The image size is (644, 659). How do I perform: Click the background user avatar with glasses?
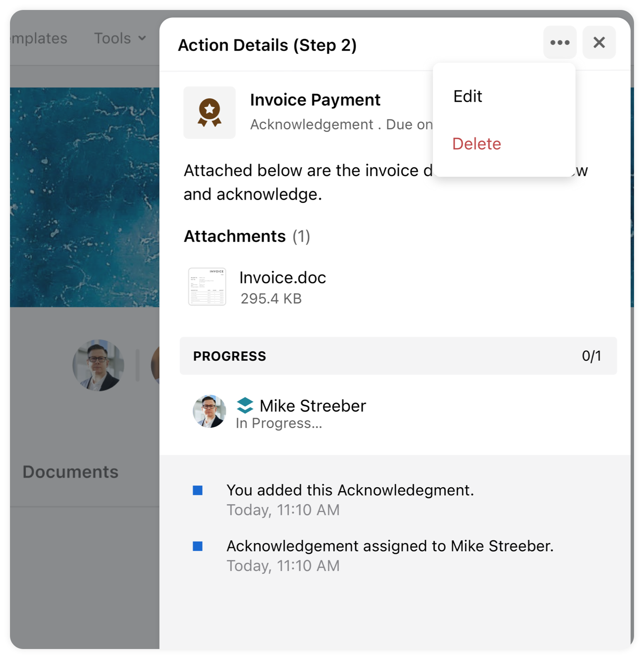(x=98, y=365)
